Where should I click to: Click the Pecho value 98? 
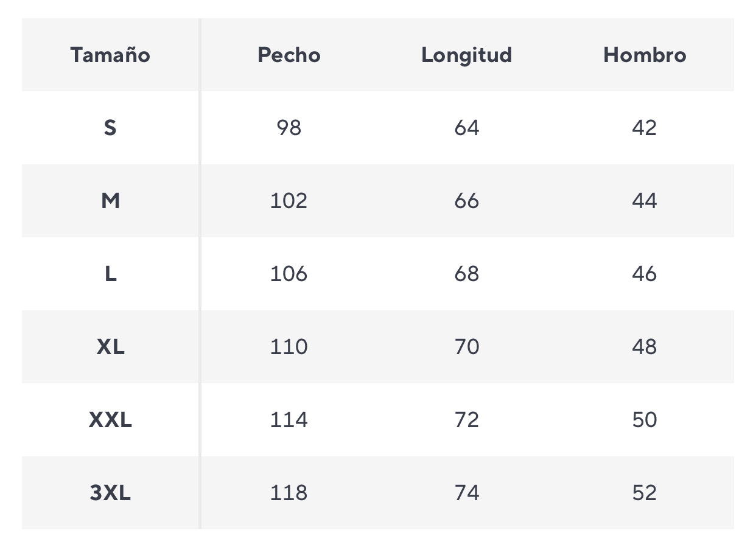(289, 128)
